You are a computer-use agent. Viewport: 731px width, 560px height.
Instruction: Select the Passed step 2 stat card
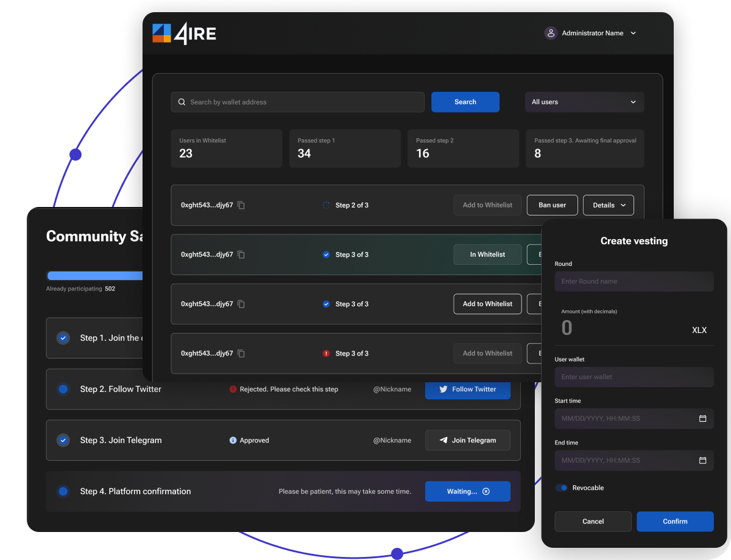[x=463, y=148]
